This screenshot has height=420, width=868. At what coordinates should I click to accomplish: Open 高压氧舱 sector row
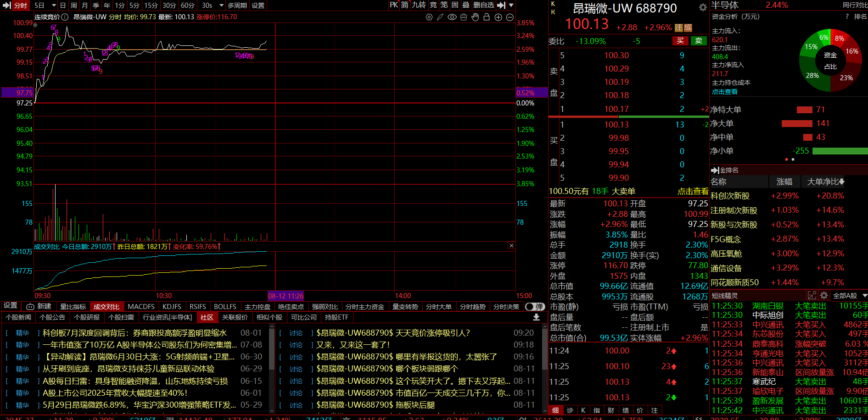point(789,254)
